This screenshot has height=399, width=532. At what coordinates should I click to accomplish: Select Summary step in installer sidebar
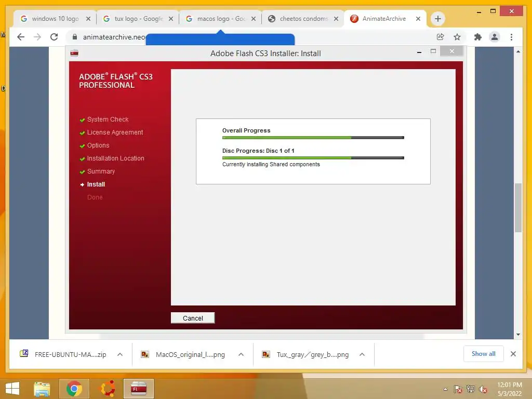pyautogui.click(x=101, y=171)
